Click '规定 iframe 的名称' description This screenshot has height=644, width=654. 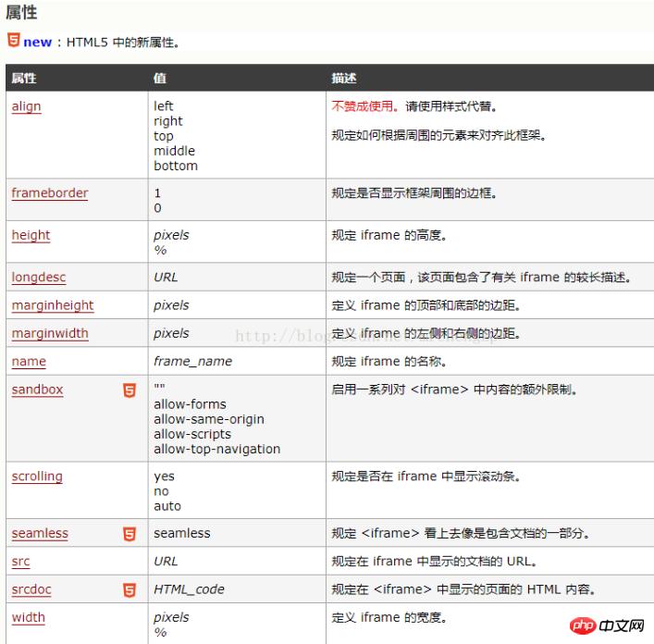[x=389, y=361]
